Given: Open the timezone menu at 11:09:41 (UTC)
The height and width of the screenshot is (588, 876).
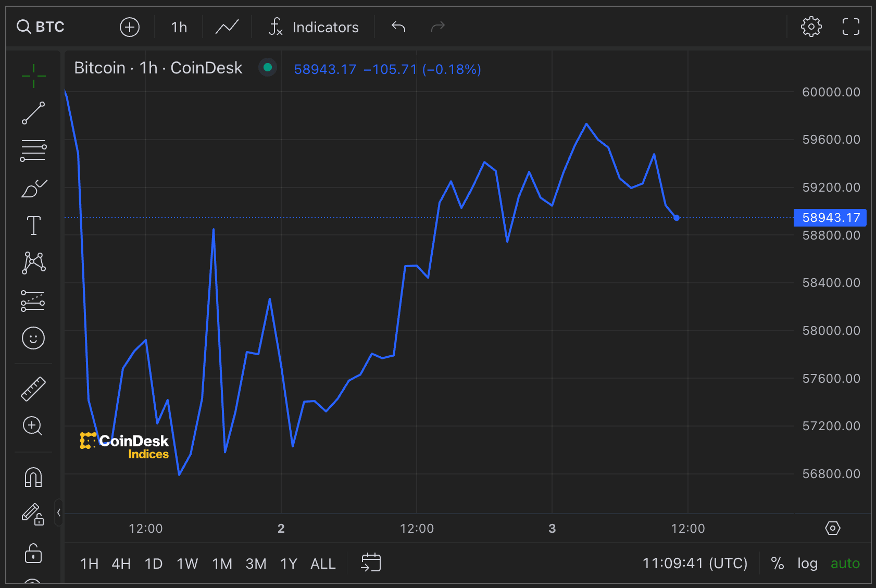Looking at the screenshot, I should 695,564.
